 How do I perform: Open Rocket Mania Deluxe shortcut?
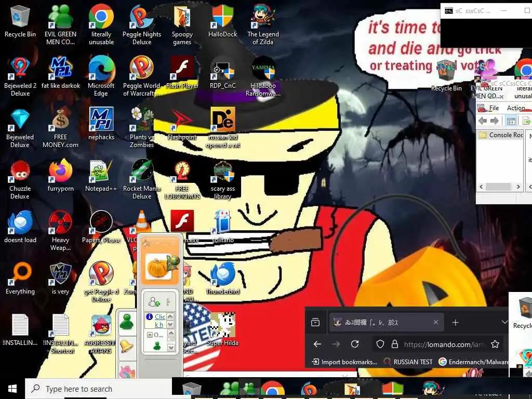pyautogui.click(x=142, y=179)
